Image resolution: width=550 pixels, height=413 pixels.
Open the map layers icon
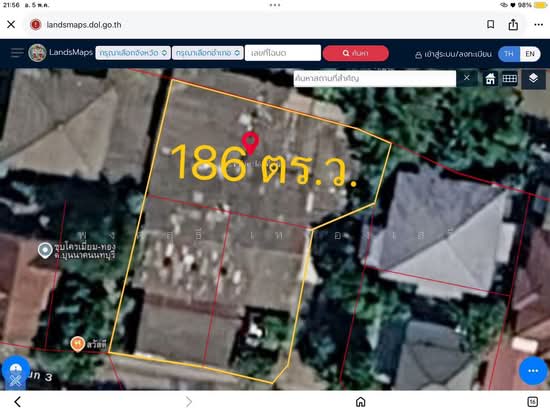533,78
